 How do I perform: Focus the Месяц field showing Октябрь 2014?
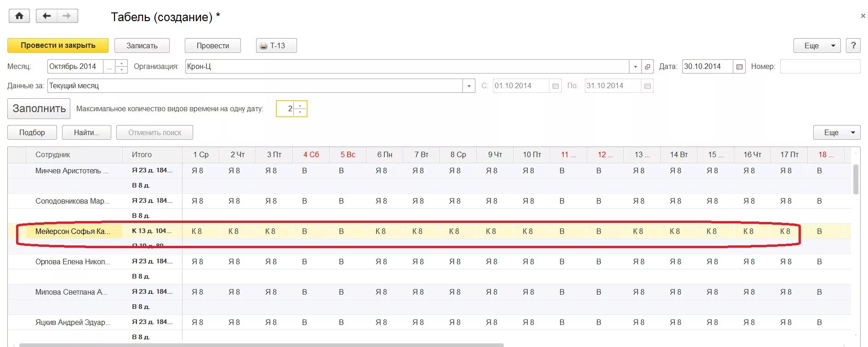point(75,67)
